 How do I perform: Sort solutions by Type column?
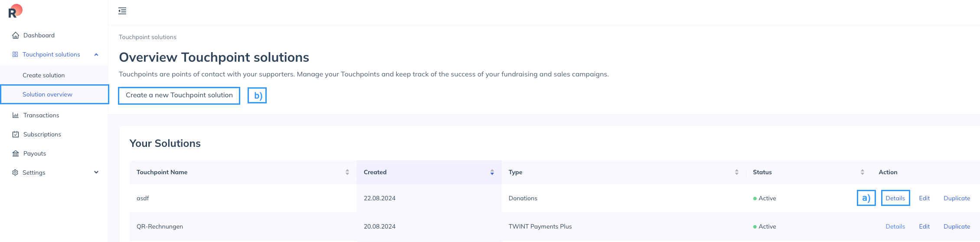pyautogui.click(x=737, y=172)
